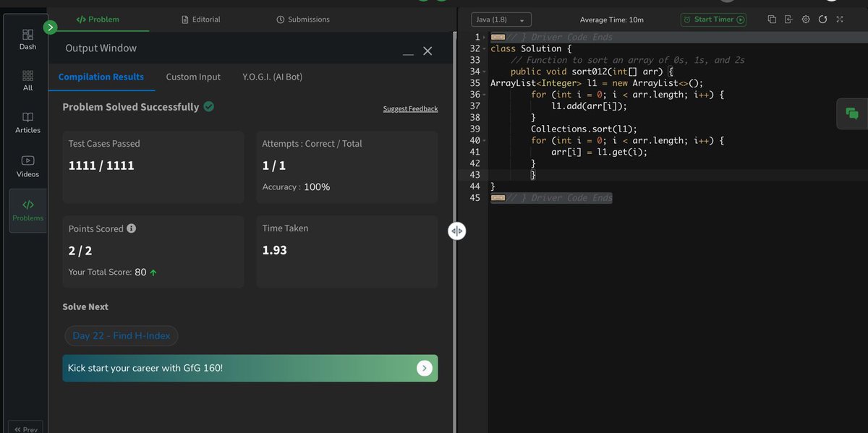This screenshot has width=868, height=433.
Task: Click the Problem Solved Successfully heading
Action: click(131, 106)
